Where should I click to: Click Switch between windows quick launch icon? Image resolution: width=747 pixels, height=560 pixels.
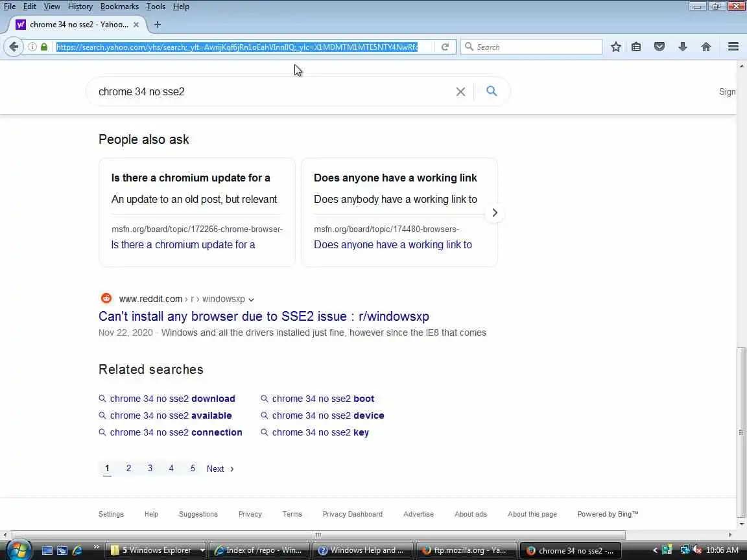[x=62, y=550]
